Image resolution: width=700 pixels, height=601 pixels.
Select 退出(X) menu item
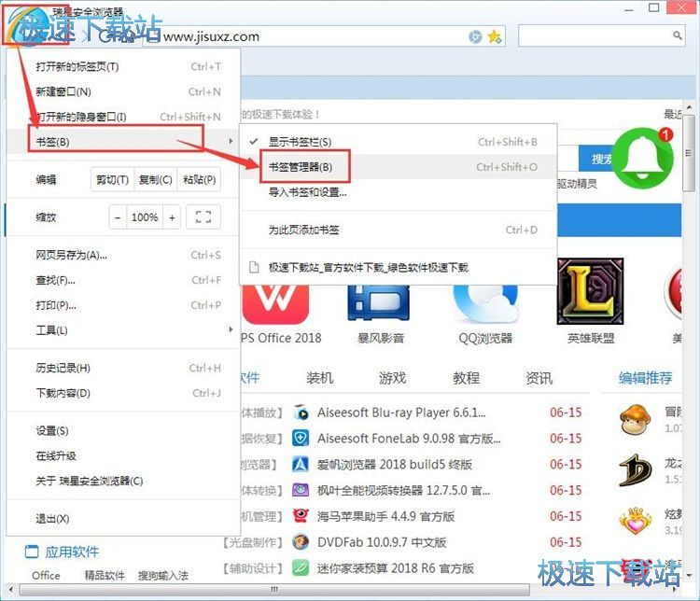[x=123, y=519]
